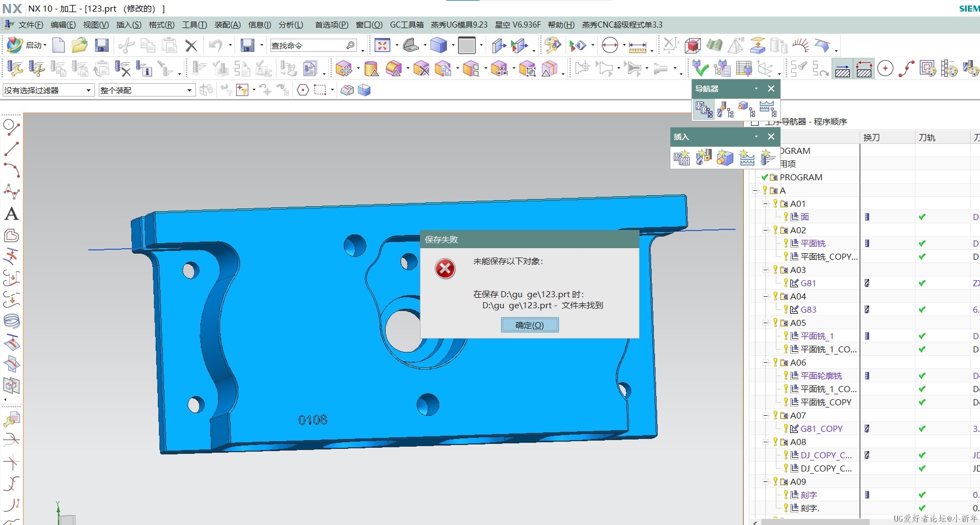Switch to Program Order view icon
The image size is (980, 525).
(x=704, y=109)
